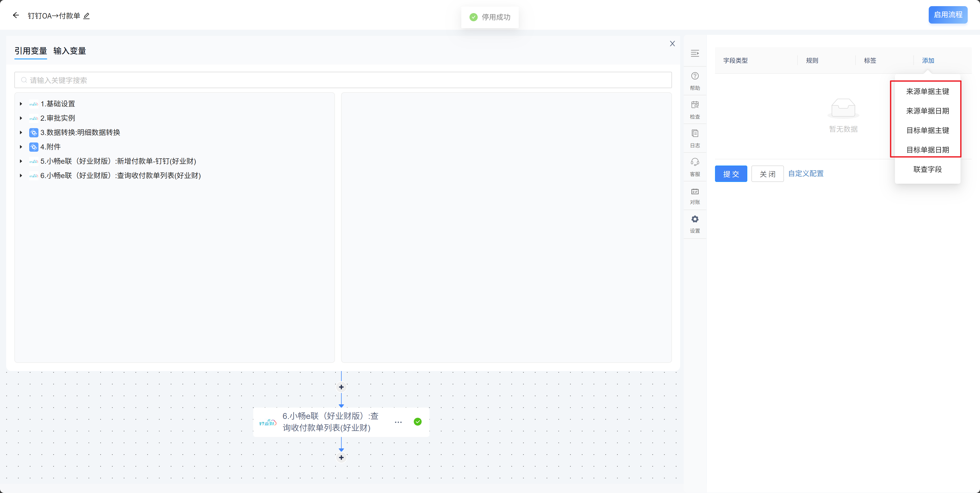Expand the 3.数据转换:明细数据转换 node
This screenshot has width=980, height=493.
pos(21,132)
